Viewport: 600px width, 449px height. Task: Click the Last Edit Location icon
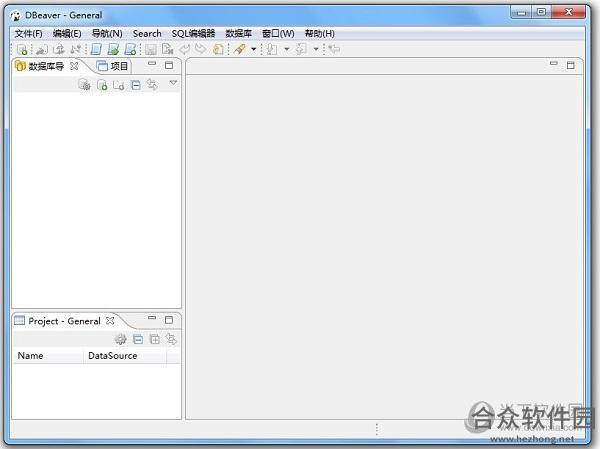[x=334, y=49]
